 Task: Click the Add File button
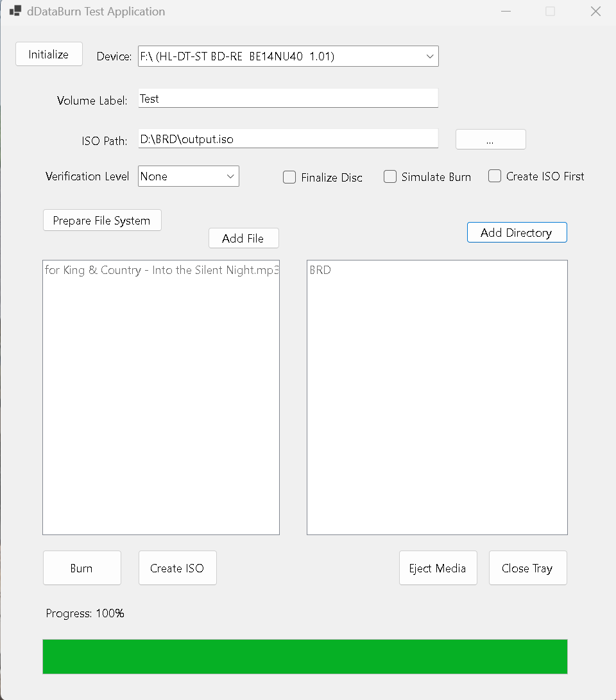pyautogui.click(x=244, y=238)
